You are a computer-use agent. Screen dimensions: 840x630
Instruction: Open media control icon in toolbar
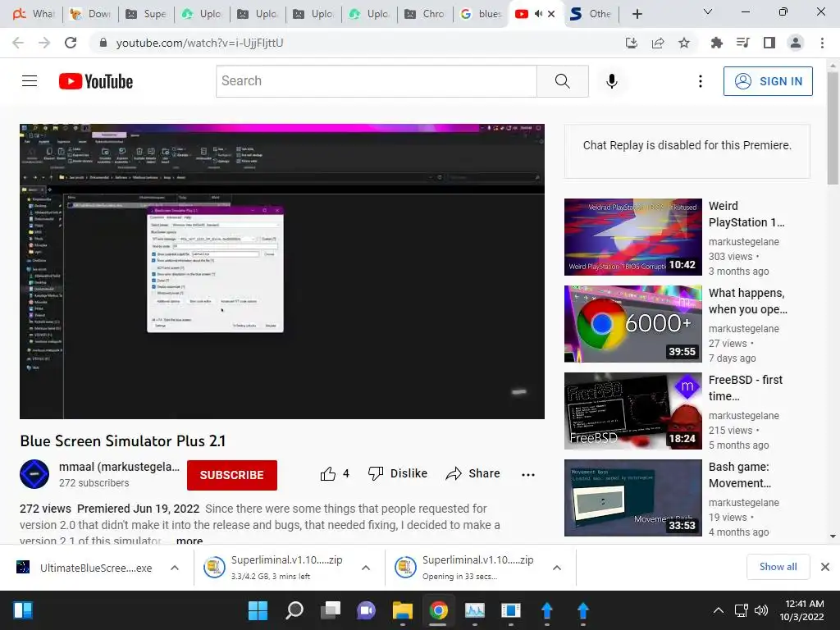[x=743, y=43]
